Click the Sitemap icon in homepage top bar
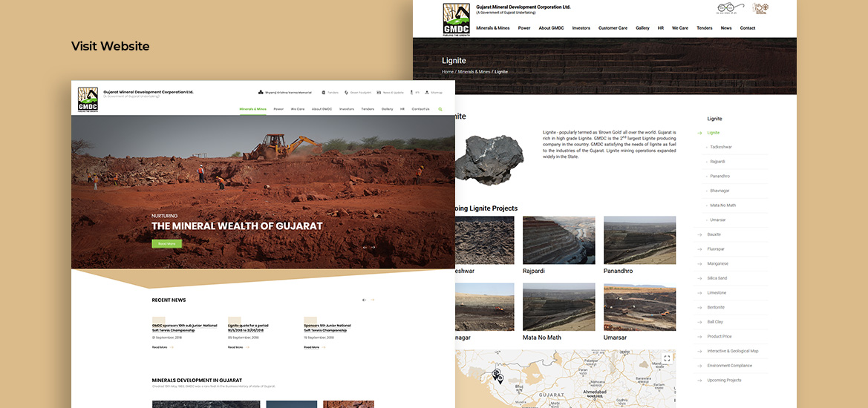868x408 pixels. pyautogui.click(x=428, y=92)
